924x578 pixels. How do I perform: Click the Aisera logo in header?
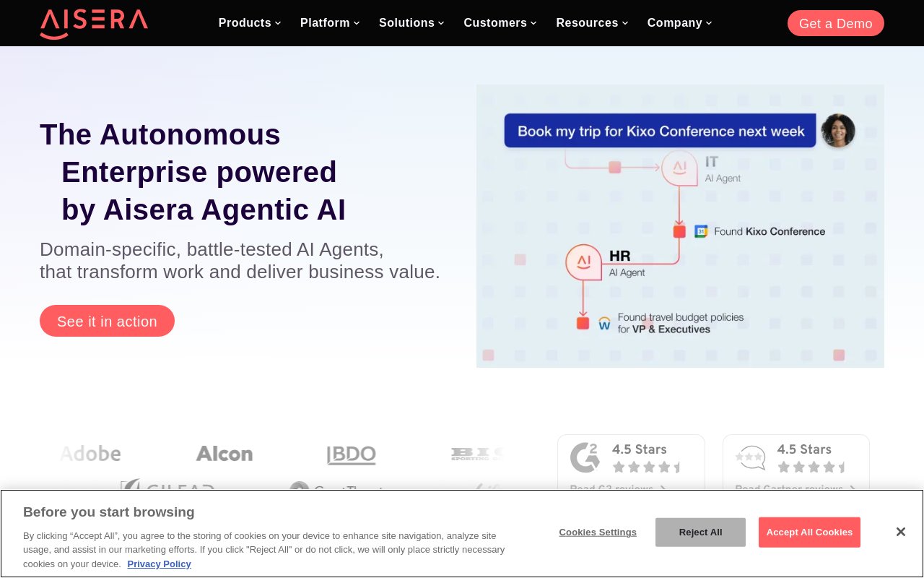coord(94,23)
